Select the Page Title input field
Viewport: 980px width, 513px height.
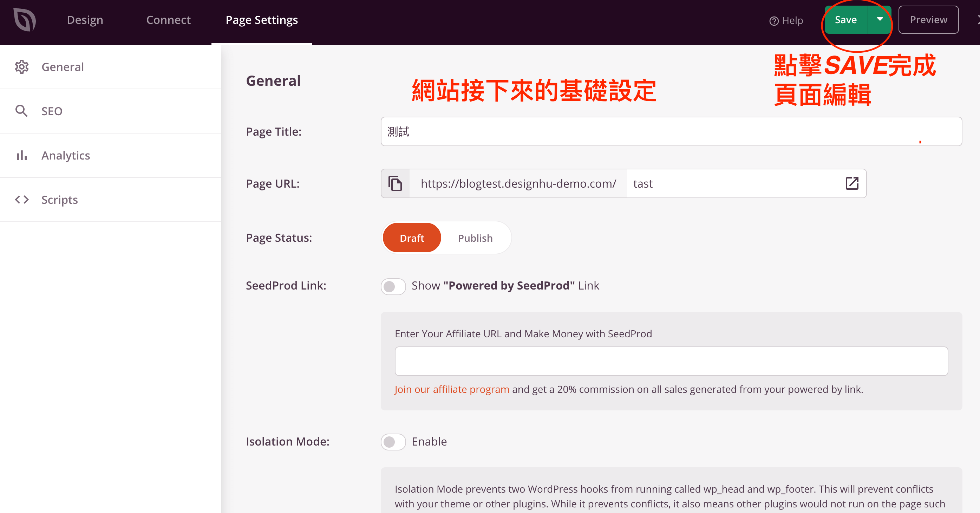(x=671, y=132)
